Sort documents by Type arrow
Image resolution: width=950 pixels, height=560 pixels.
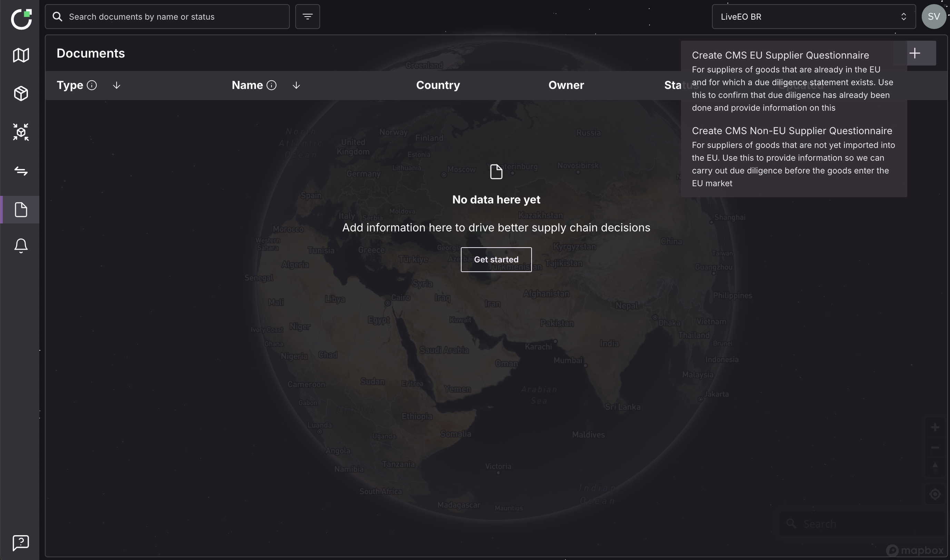pyautogui.click(x=117, y=85)
